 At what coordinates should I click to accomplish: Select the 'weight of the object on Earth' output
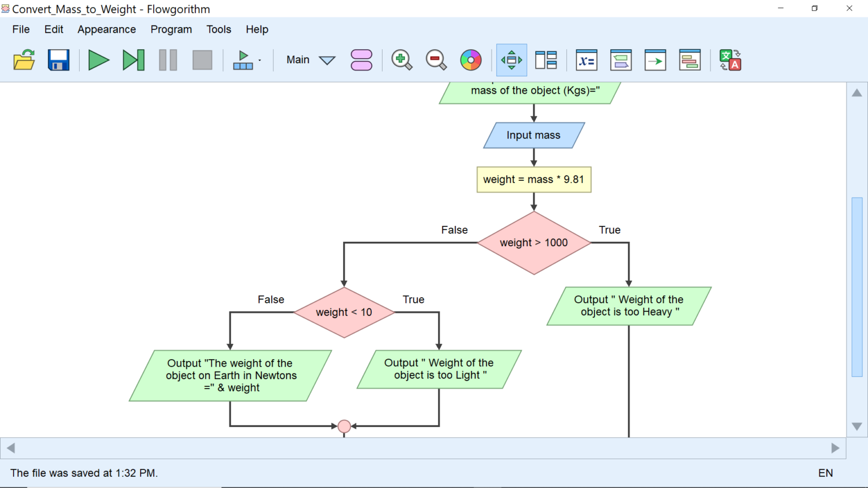tap(231, 376)
